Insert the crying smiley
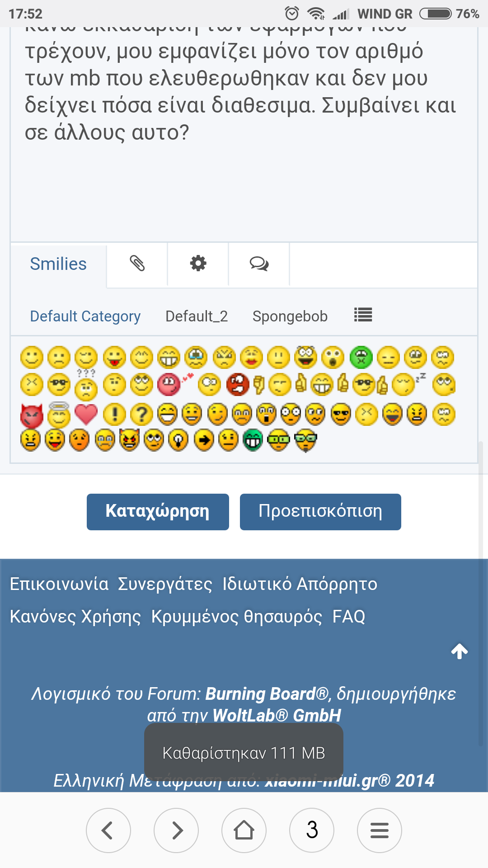The image size is (488, 868). tap(196, 358)
